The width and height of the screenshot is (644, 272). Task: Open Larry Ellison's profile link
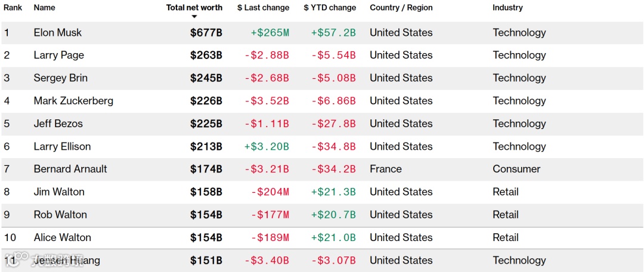click(x=63, y=147)
